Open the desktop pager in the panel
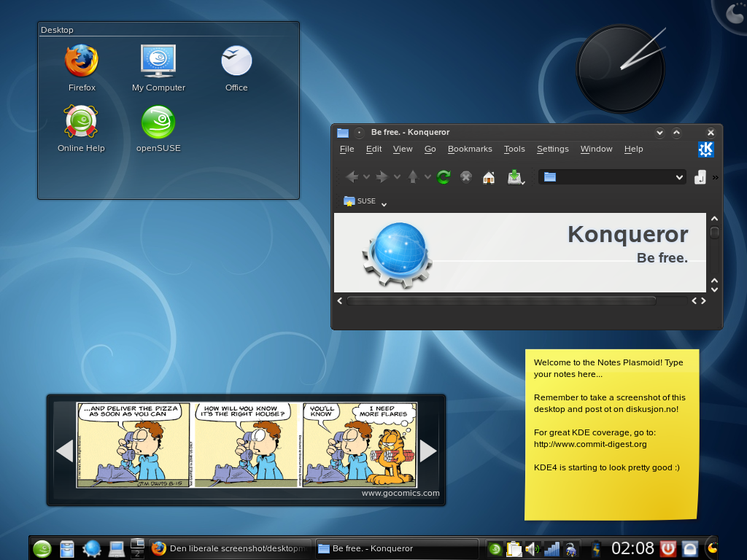747x560 pixels. point(137,548)
